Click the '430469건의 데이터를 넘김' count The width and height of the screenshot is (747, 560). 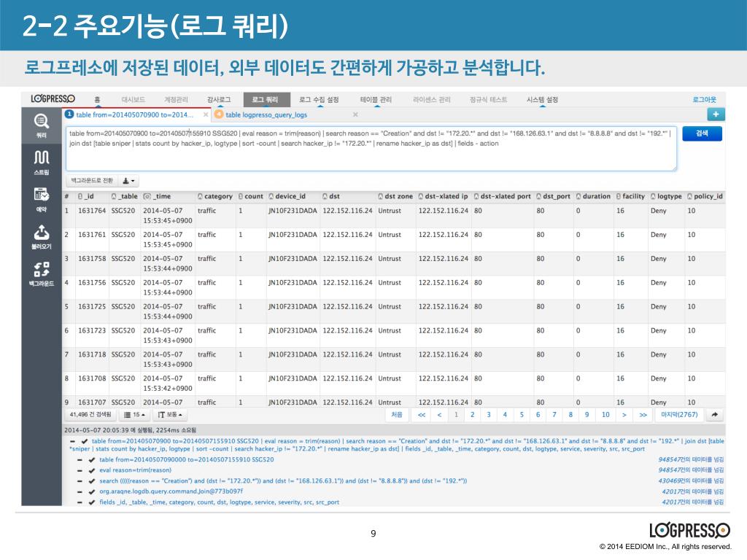(691, 481)
